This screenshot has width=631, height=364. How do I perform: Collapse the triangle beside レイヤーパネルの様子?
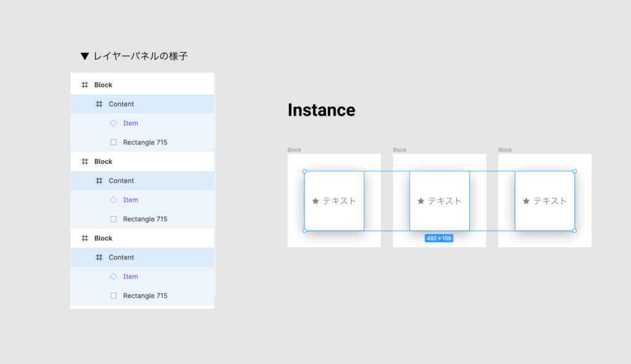point(85,56)
